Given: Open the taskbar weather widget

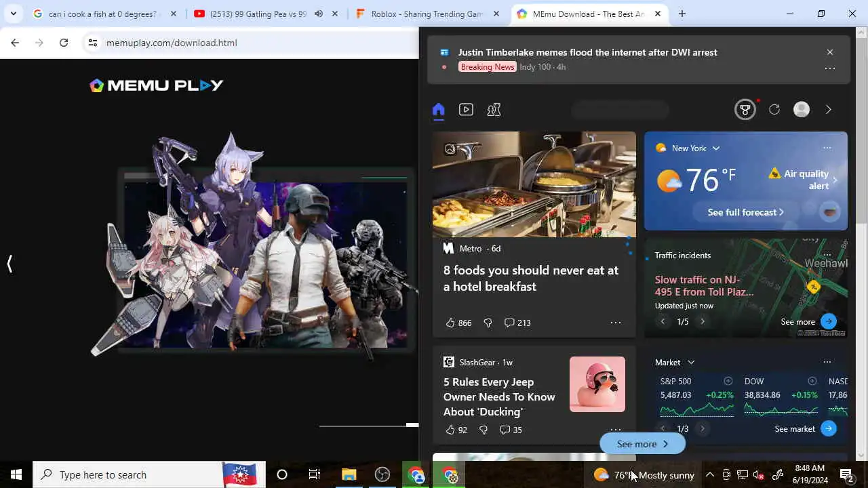Looking at the screenshot, I should (644, 474).
